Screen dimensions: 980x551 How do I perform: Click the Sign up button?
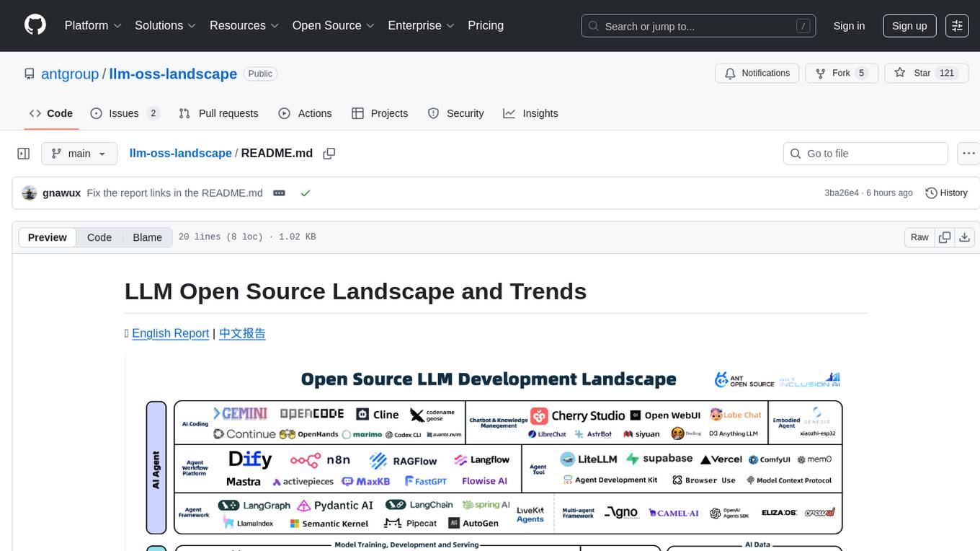909,25
